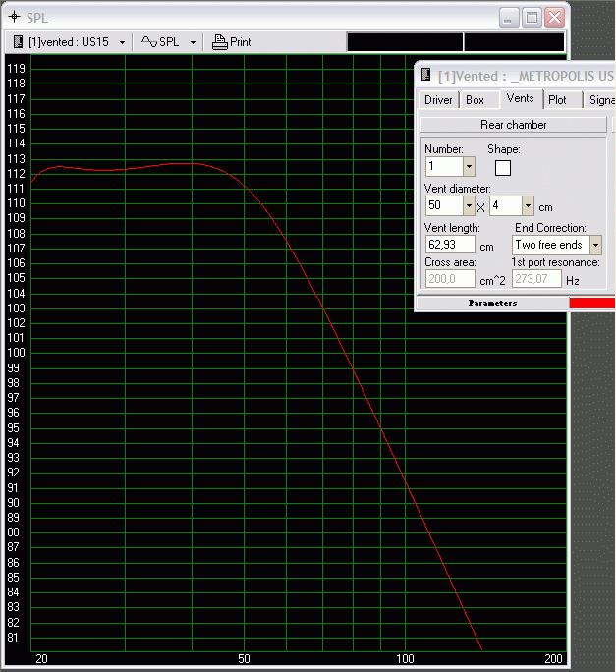The height and width of the screenshot is (672, 616).
Task: Open the second Vent diameter dropdown showing 4
Action: click(x=529, y=206)
